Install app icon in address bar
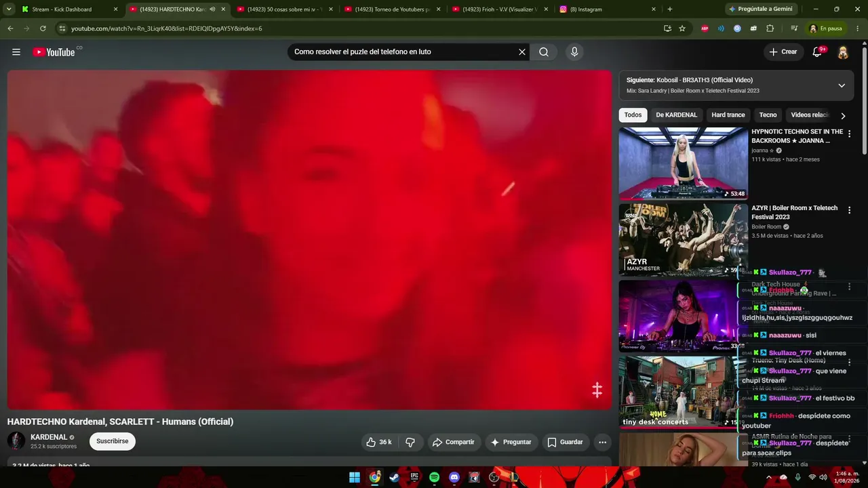This screenshot has width=868, height=488. point(667,28)
